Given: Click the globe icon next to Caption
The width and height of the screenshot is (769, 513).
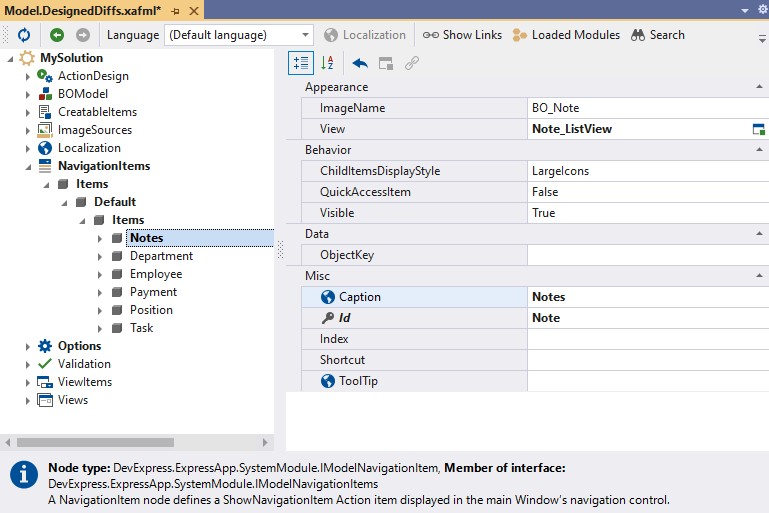Looking at the screenshot, I should [x=328, y=297].
